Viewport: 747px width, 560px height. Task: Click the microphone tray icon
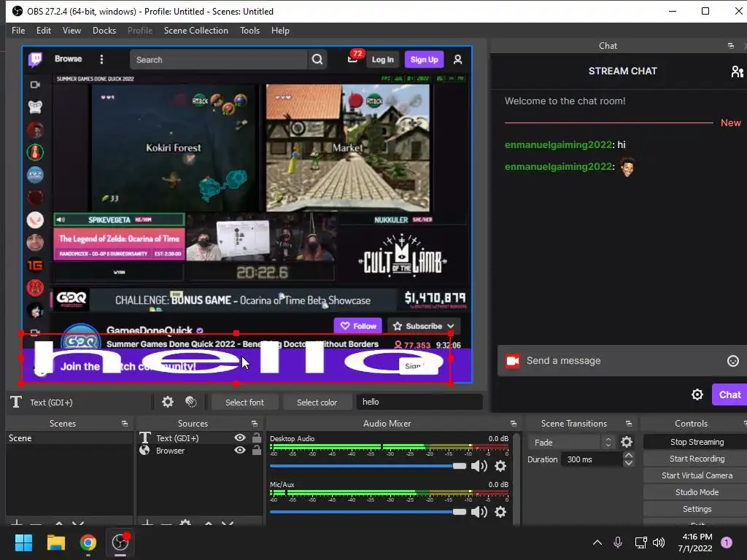point(617,542)
